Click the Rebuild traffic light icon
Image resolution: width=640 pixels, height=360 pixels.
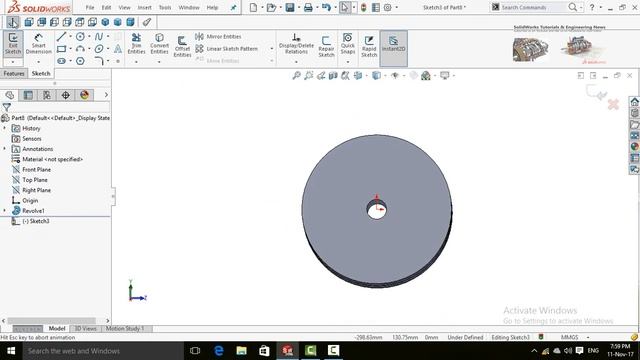(363, 7)
